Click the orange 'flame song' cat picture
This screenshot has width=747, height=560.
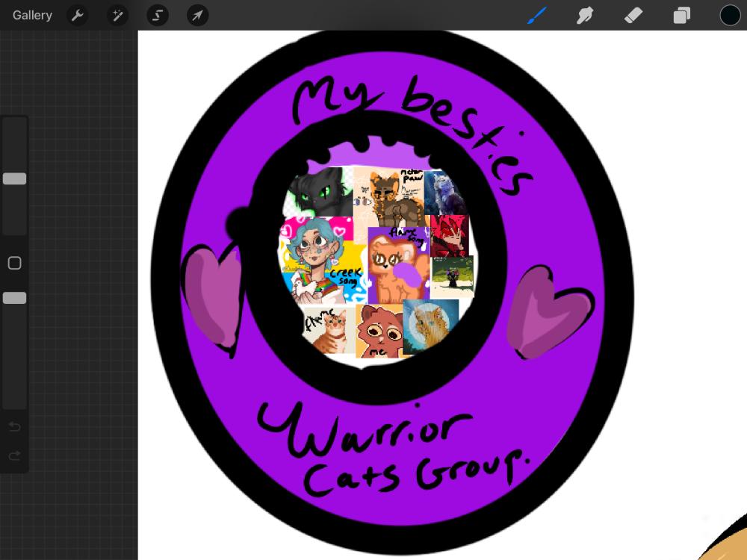point(399,265)
